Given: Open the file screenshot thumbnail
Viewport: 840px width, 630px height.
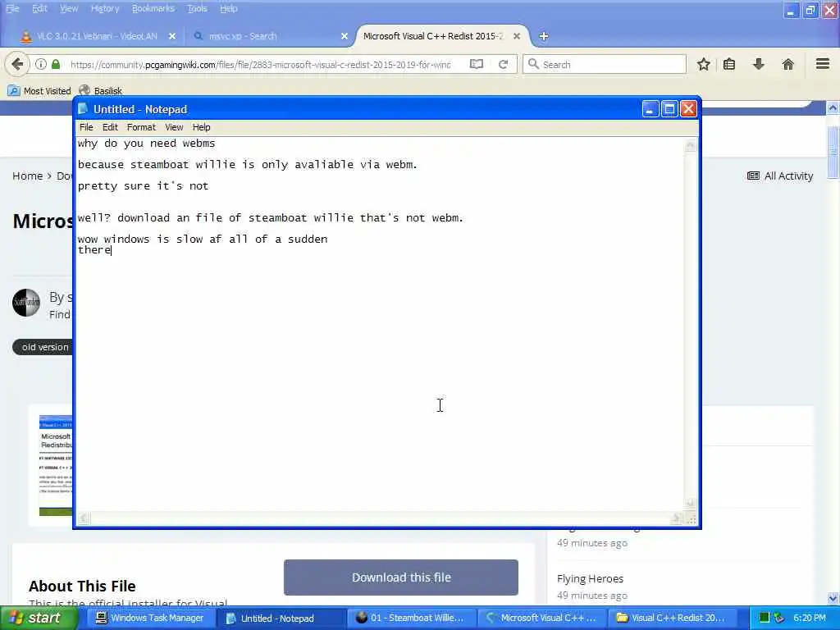Looking at the screenshot, I should click(x=56, y=465).
